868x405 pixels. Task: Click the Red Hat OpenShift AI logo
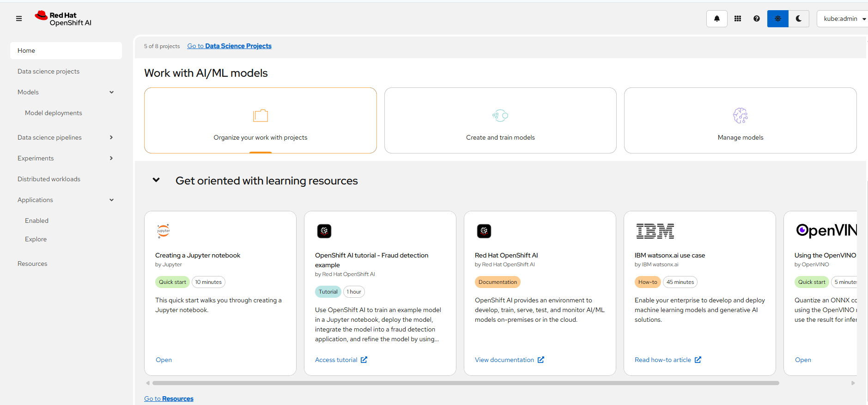(x=63, y=18)
